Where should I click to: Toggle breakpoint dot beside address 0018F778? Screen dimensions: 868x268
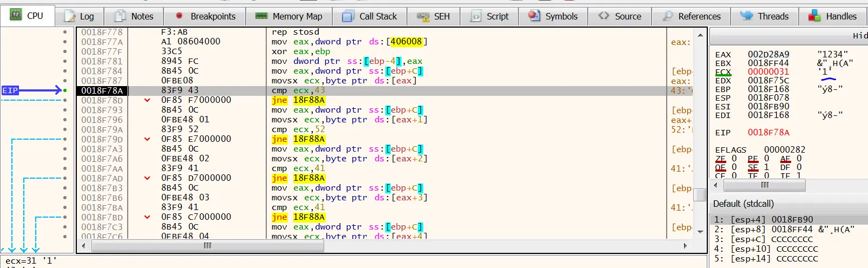(x=65, y=32)
